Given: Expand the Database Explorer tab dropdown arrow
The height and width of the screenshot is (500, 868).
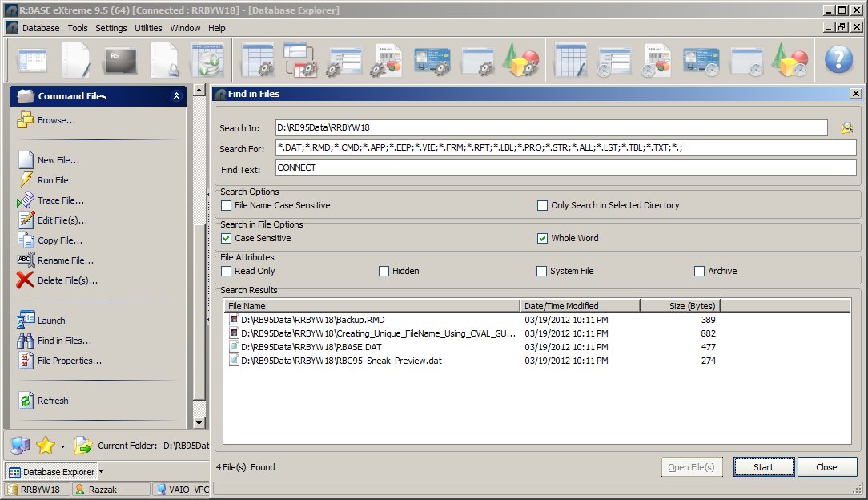Looking at the screenshot, I should click(101, 472).
